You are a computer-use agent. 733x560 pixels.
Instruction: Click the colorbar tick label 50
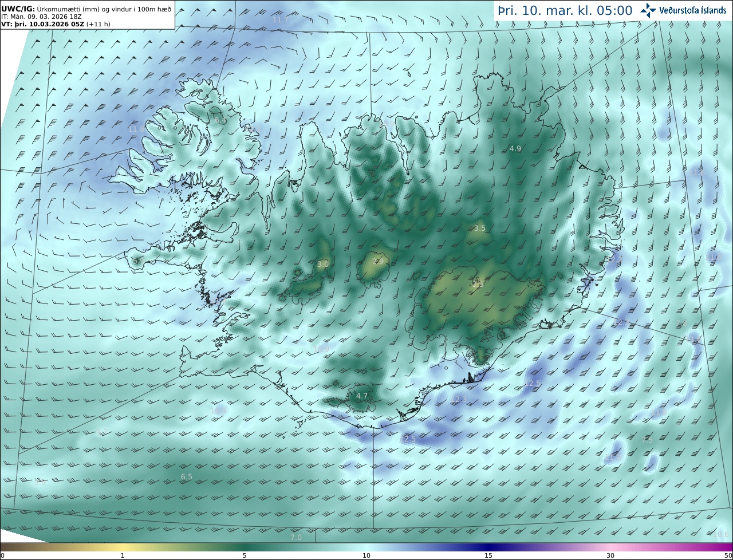point(728,555)
